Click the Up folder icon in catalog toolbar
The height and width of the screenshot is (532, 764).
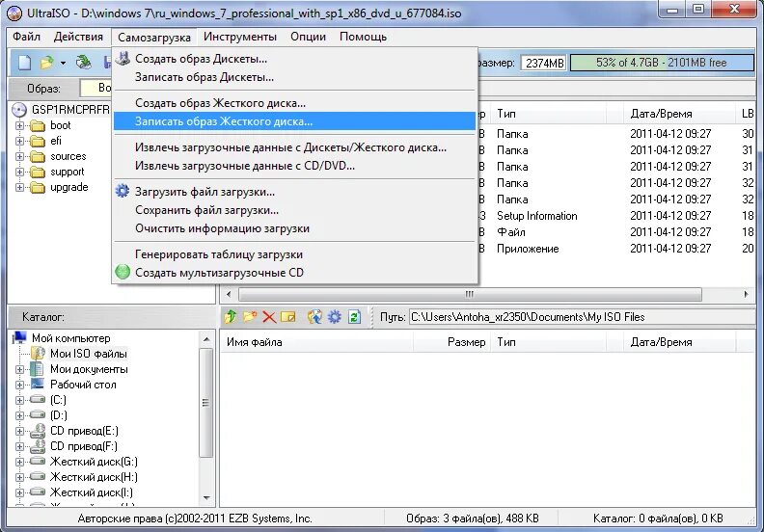coord(231,317)
